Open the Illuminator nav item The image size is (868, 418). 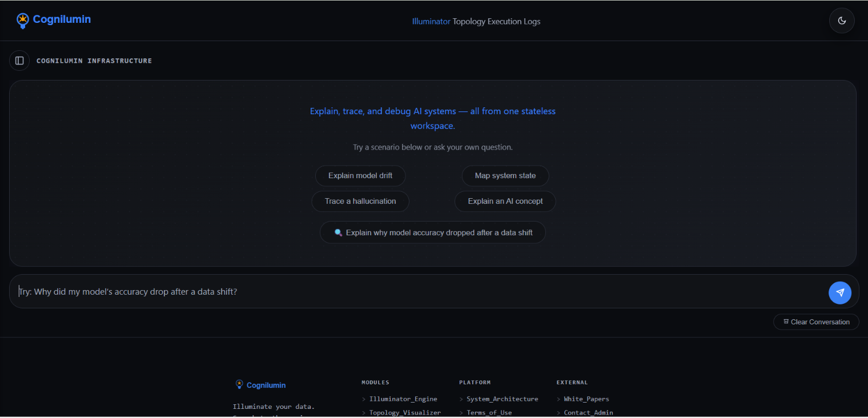(x=431, y=22)
